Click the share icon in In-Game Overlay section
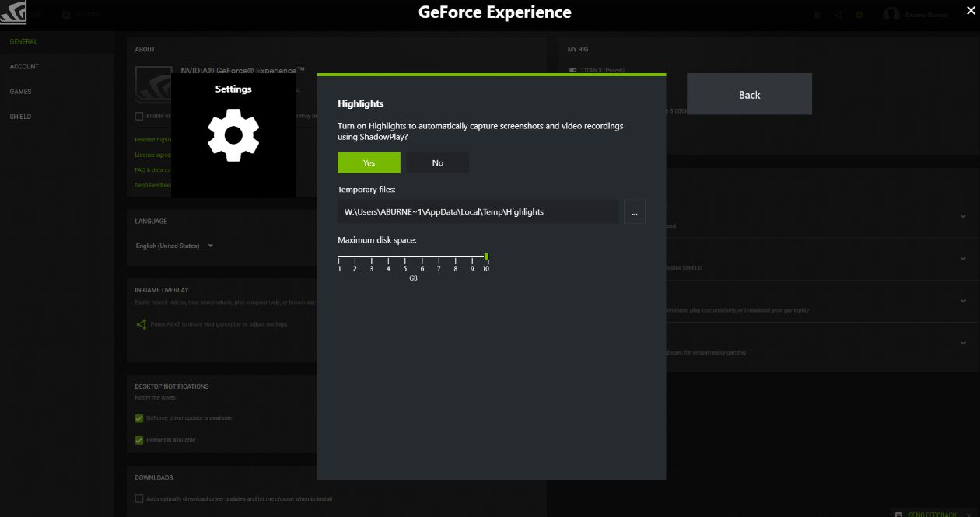The width and height of the screenshot is (980, 517). pyautogui.click(x=140, y=323)
